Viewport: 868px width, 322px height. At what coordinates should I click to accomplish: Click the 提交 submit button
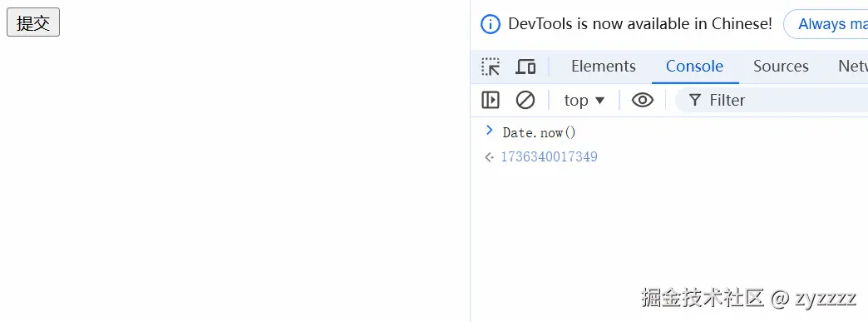coord(33,22)
